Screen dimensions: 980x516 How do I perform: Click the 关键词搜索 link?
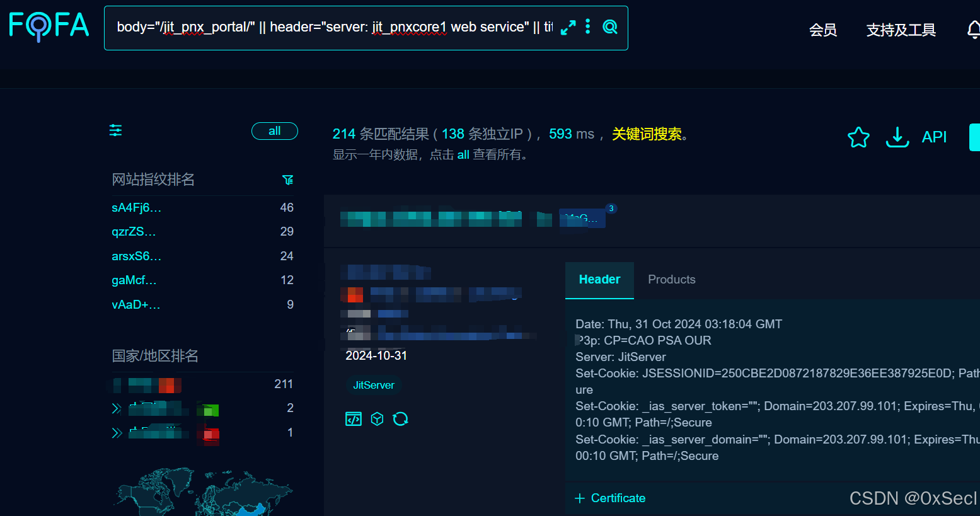pos(647,134)
